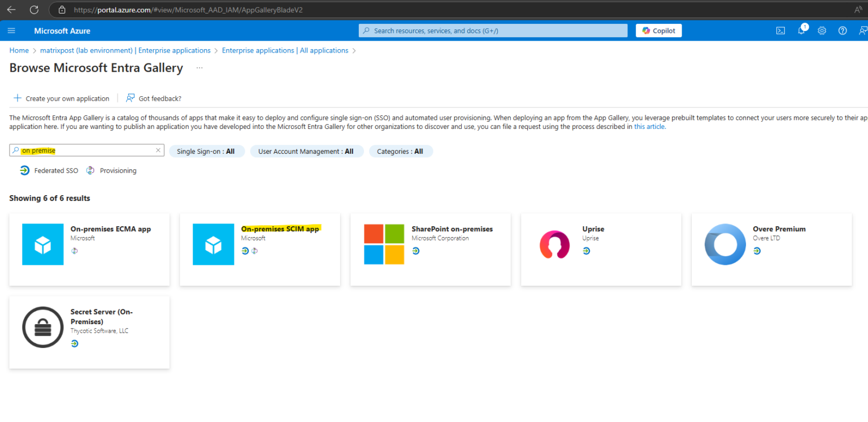Open the Categories filter dropdown
The width and height of the screenshot is (868, 422).
pyautogui.click(x=401, y=151)
